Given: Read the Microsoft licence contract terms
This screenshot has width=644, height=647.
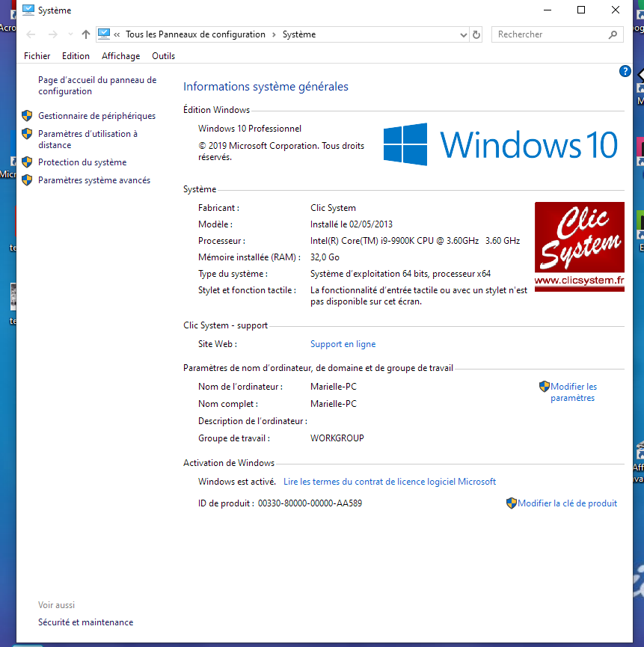Looking at the screenshot, I should click(390, 482).
